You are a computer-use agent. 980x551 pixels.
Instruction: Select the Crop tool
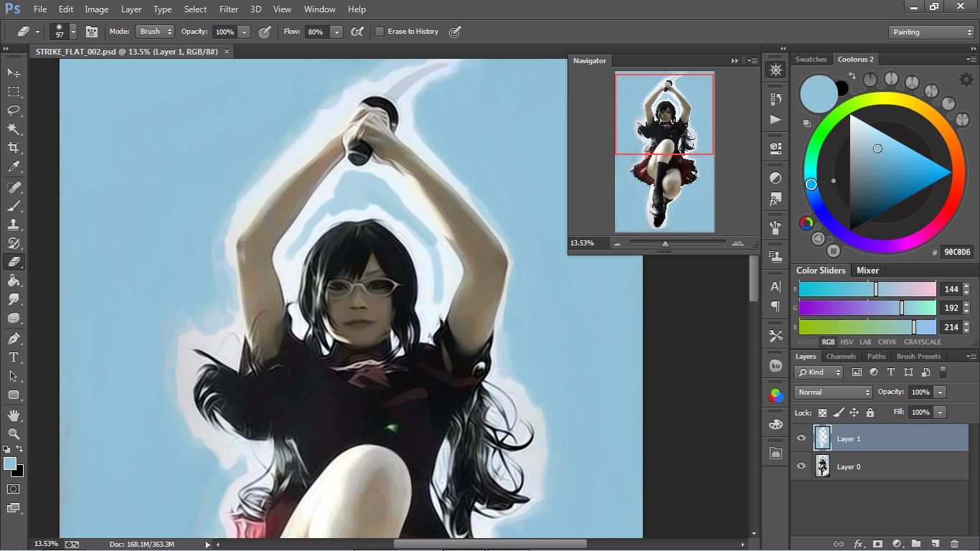(x=14, y=148)
